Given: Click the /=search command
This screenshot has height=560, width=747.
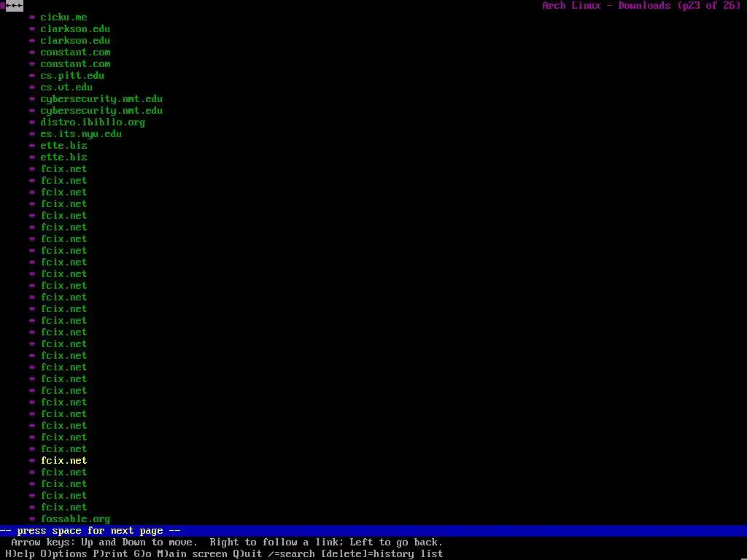Looking at the screenshot, I should tap(292, 554).
